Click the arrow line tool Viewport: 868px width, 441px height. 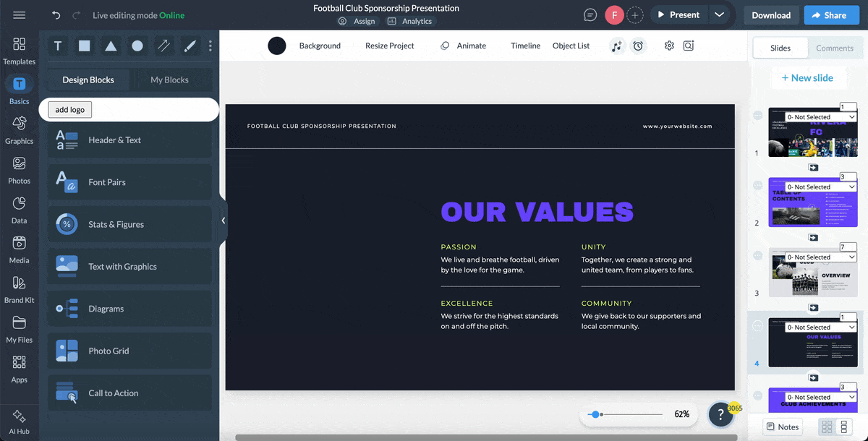(164, 46)
